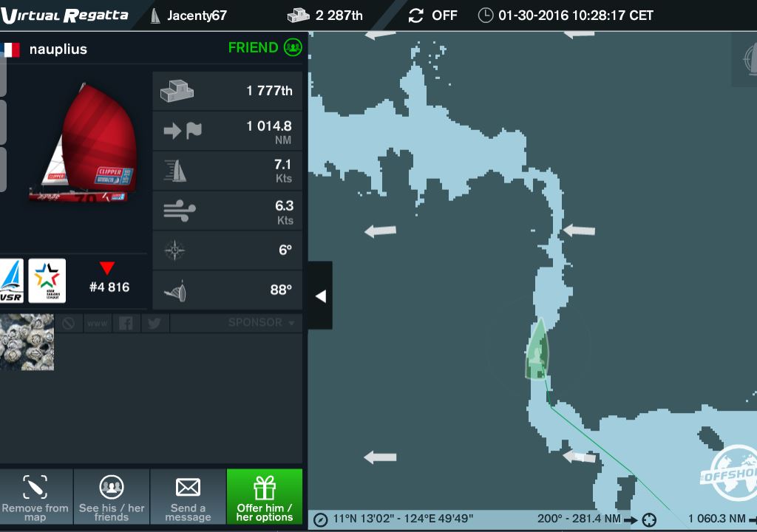The width and height of the screenshot is (757, 532).
Task: Click the refresh arrows icon
Action: click(415, 16)
